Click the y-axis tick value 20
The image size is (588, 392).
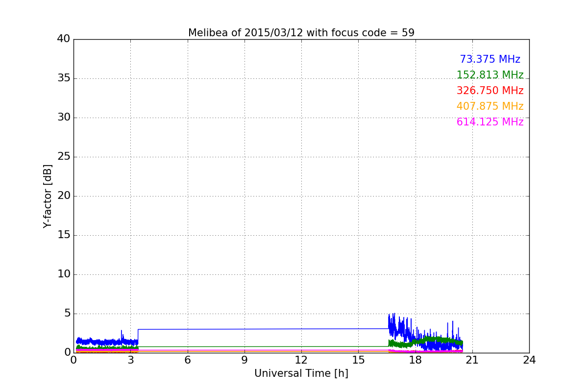point(64,196)
